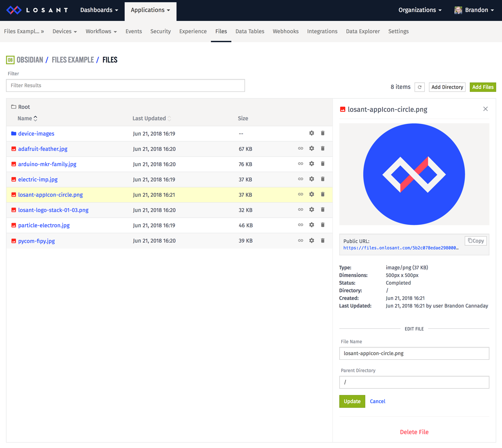This screenshot has height=448, width=502.
Task: Click the Filter Results input field
Action: 125,85
